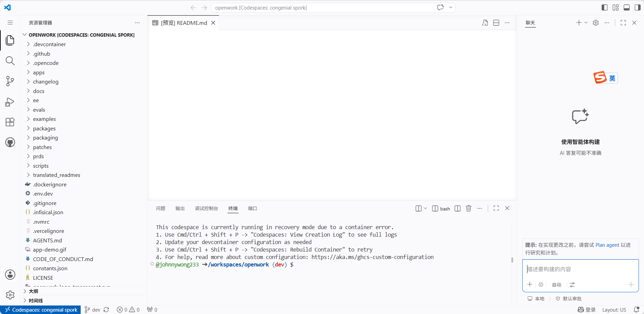Image resolution: width=644 pixels, height=314 pixels.
Task: Open editor more actions ellipsis
Action: click(507, 23)
